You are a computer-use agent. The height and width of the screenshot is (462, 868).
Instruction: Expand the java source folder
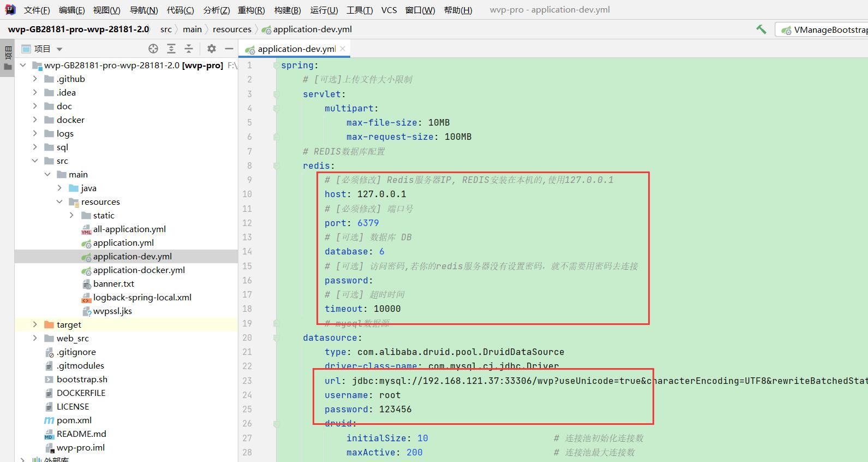pos(59,188)
